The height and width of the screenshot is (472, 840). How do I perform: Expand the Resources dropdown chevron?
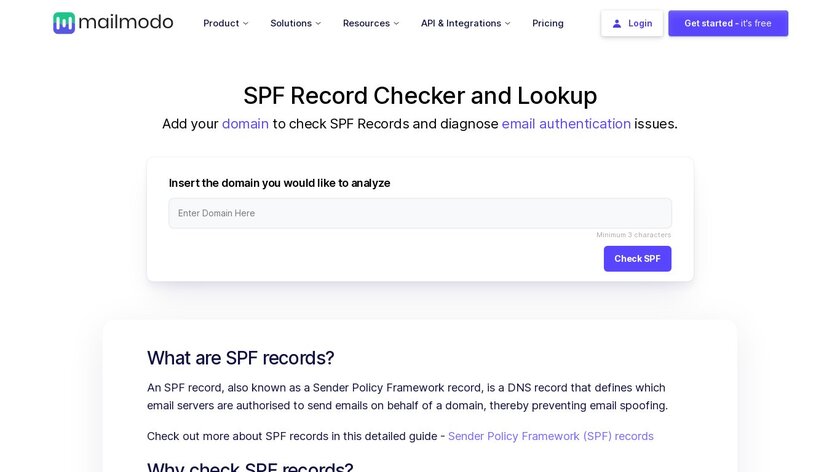click(x=396, y=24)
